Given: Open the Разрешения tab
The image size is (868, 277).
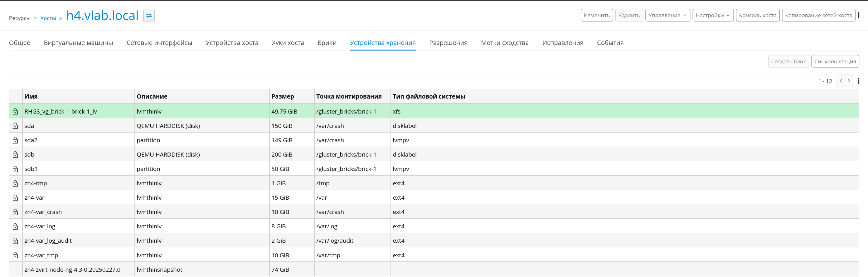Looking at the screenshot, I should (x=448, y=43).
